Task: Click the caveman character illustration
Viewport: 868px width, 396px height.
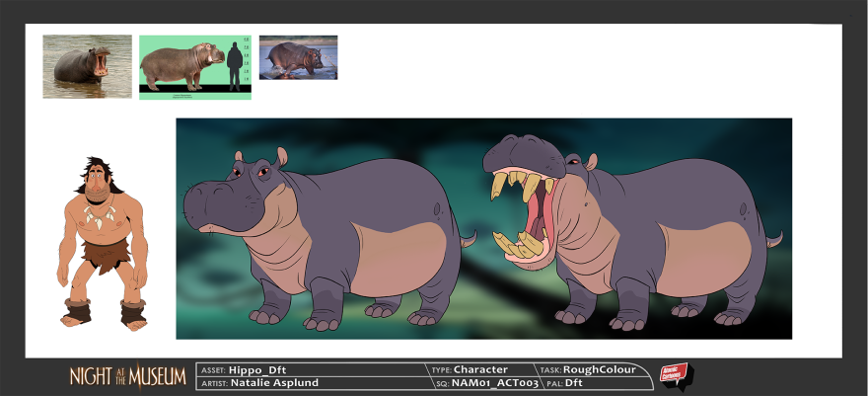Action: (x=103, y=244)
